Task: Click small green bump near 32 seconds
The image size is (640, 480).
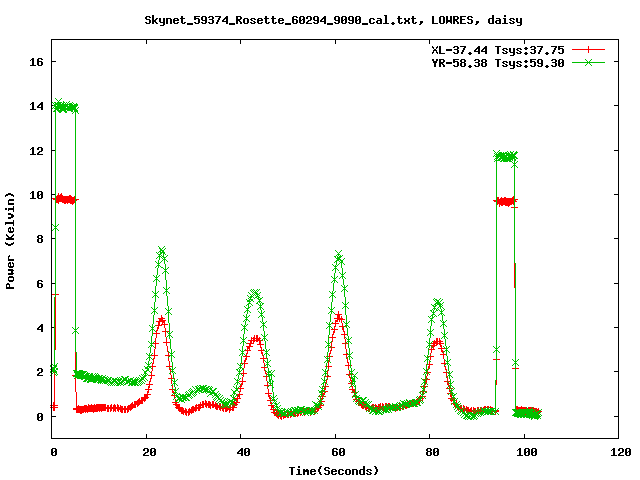Action: 202,389
